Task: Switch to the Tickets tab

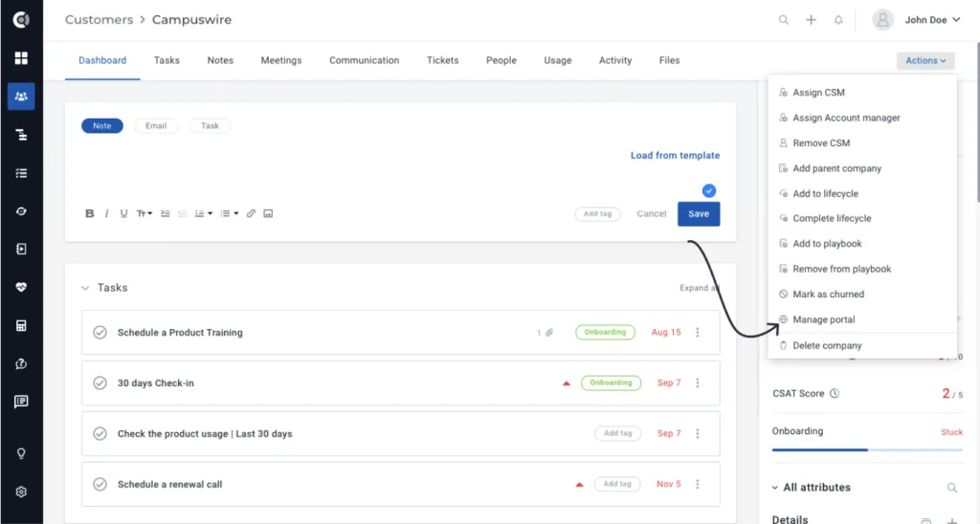Action: click(442, 60)
